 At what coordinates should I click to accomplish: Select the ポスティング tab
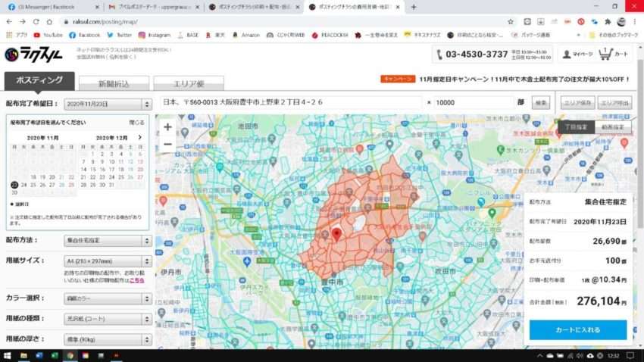(39, 80)
